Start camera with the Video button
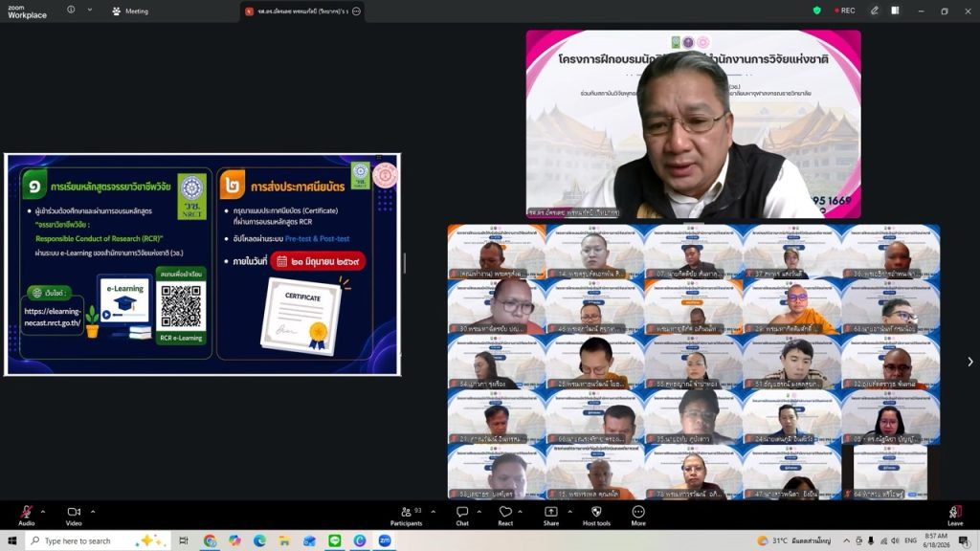Image resolution: width=980 pixels, height=551 pixels. (x=74, y=516)
